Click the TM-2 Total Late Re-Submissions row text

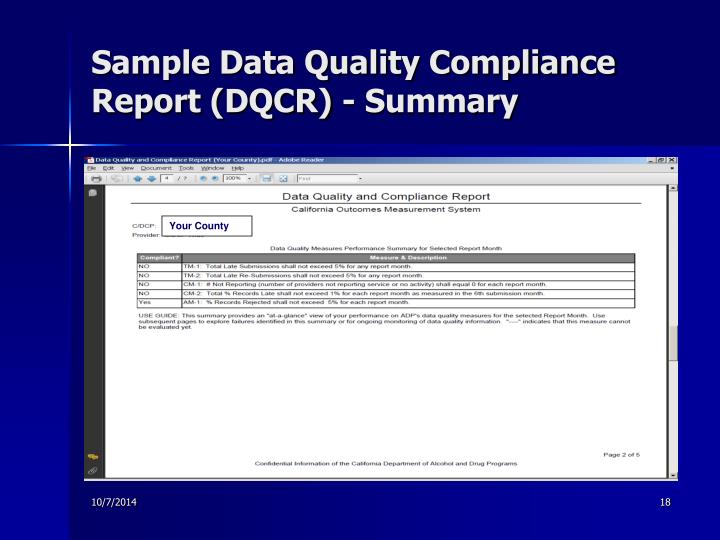pos(303,276)
